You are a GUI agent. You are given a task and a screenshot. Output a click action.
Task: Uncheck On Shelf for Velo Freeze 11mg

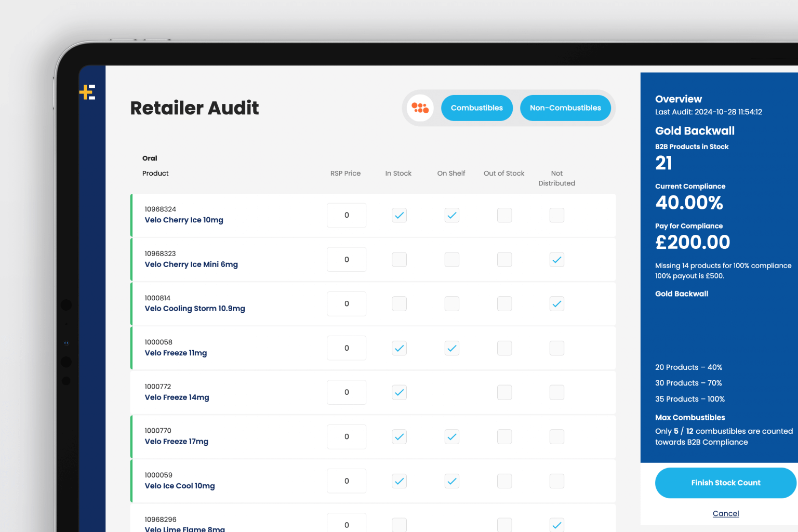tap(452, 348)
